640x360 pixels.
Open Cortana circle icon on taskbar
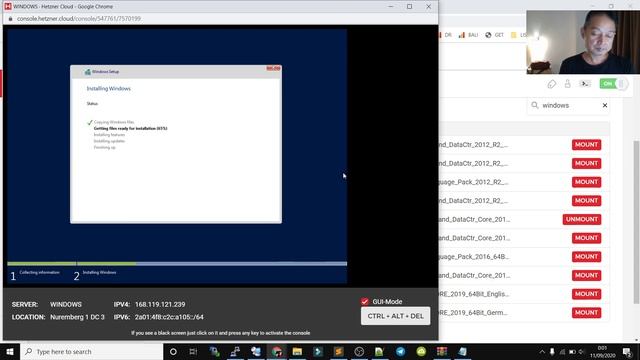pyautogui.click(x=173, y=351)
